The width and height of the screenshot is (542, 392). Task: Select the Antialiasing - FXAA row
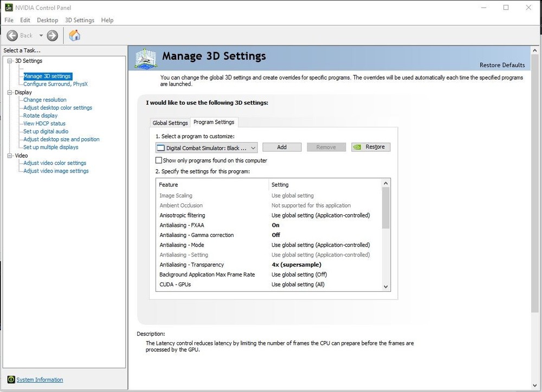coord(269,225)
